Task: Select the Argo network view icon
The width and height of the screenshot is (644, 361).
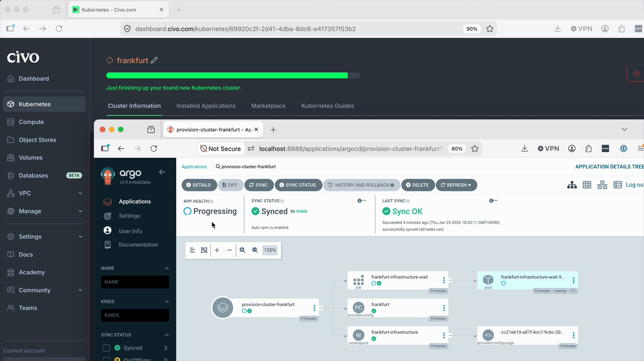Action: [602, 185]
